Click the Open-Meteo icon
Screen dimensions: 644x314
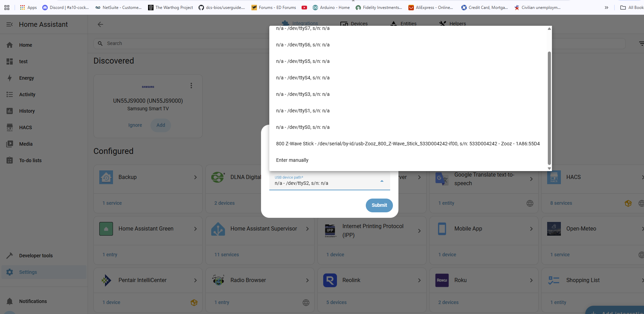coord(554,229)
